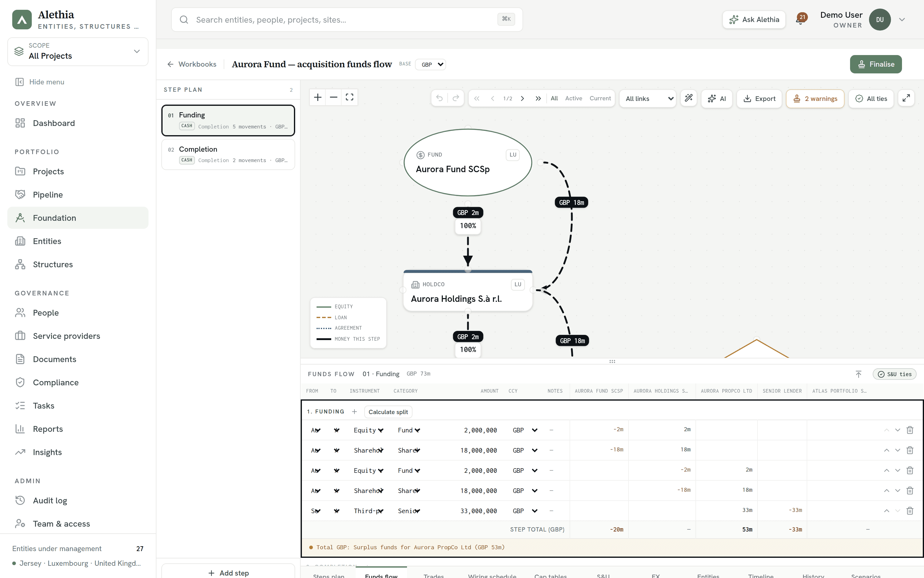924x578 pixels.
Task: Open Audit log in the sidebar
Action: click(x=78, y=500)
